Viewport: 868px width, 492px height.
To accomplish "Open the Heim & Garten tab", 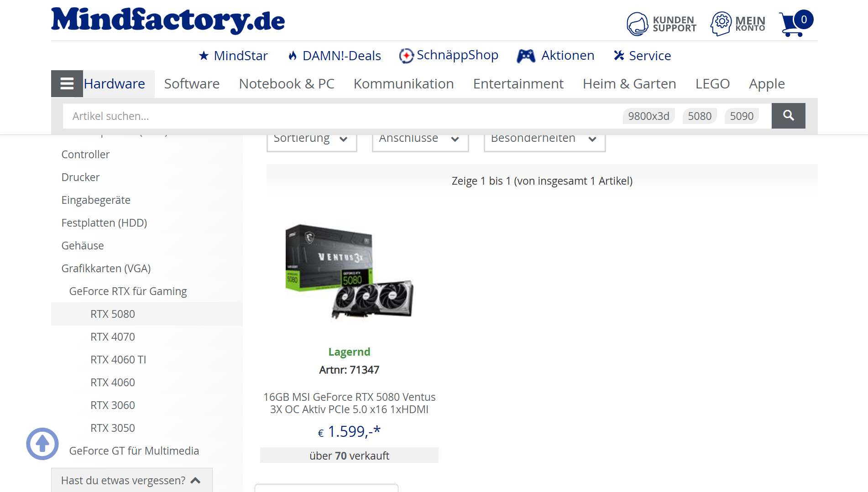I will coord(629,83).
